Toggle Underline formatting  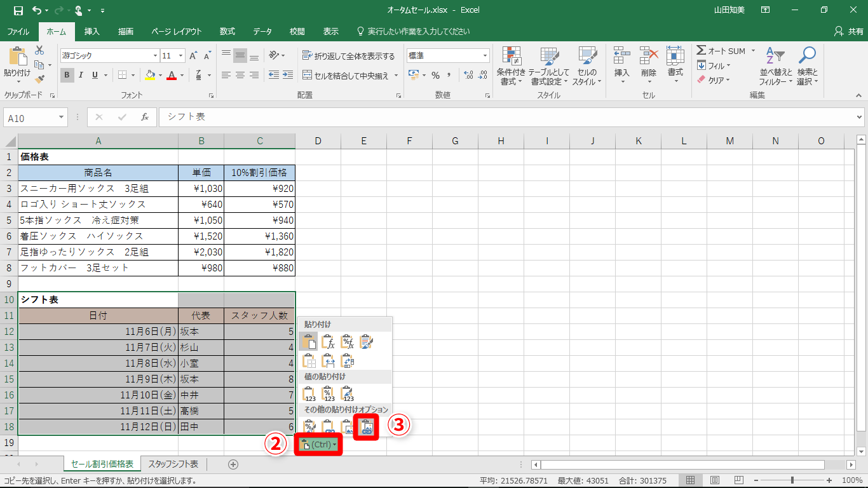coord(95,75)
